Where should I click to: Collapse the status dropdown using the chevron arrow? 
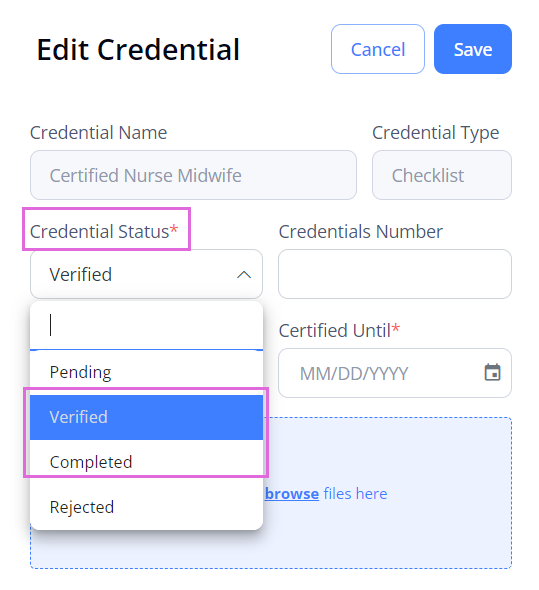pyautogui.click(x=244, y=274)
